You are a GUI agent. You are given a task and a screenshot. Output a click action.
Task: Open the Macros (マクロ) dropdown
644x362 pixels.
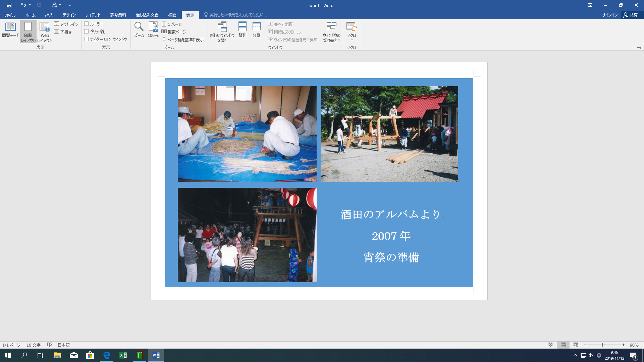pos(351,32)
